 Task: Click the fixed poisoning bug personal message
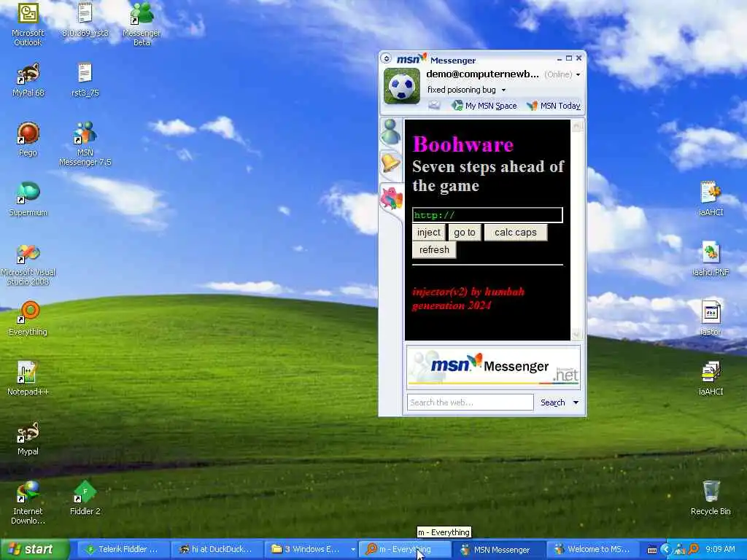click(x=462, y=90)
